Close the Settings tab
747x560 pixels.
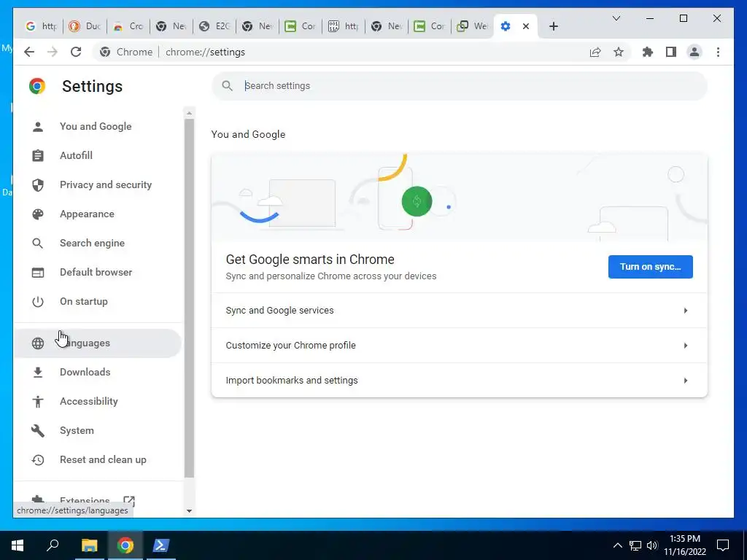coord(526,26)
